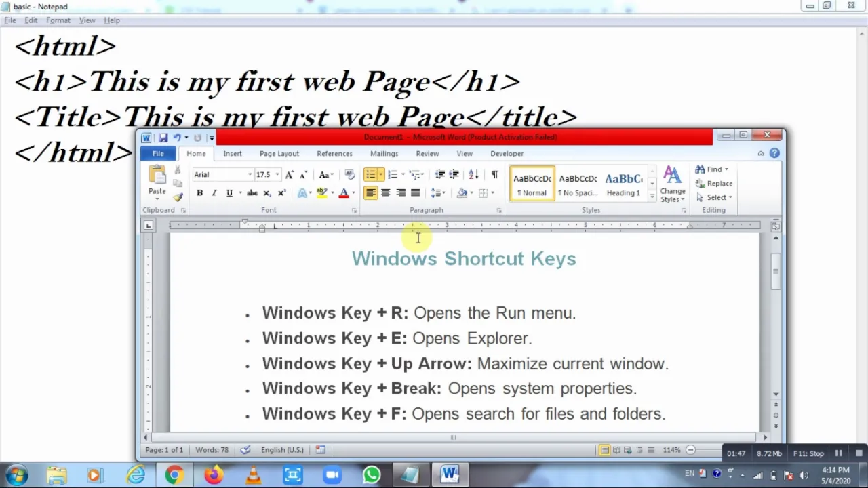Click the Words: 78 count in status bar
Image resolution: width=868 pixels, height=488 pixels.
tap(212, 450)
